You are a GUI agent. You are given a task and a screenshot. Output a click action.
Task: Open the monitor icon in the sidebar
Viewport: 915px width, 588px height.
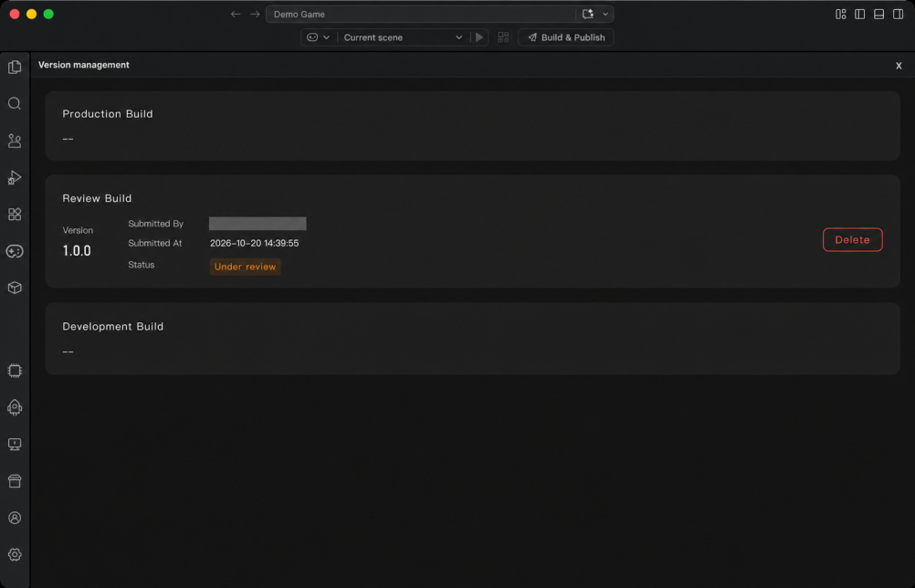(x=15, y=445)
